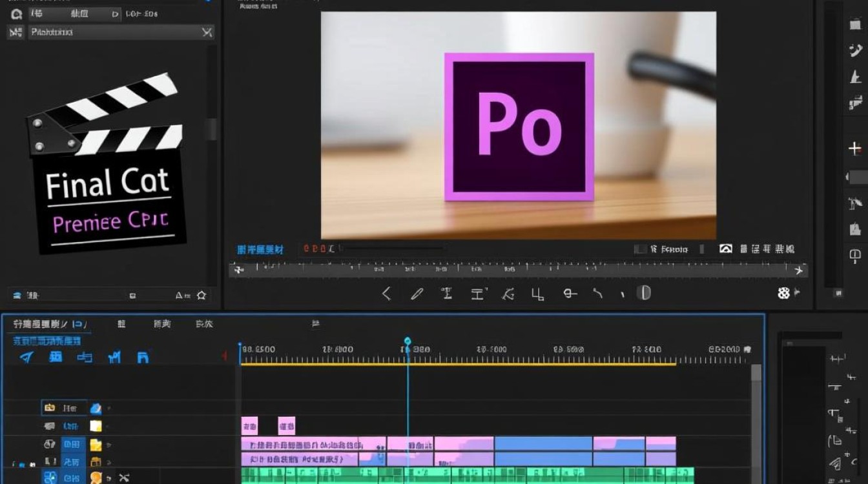Click the blue swatch on the top track header
The height and width of the screenshot is (484, 868).
pos(96,408)
